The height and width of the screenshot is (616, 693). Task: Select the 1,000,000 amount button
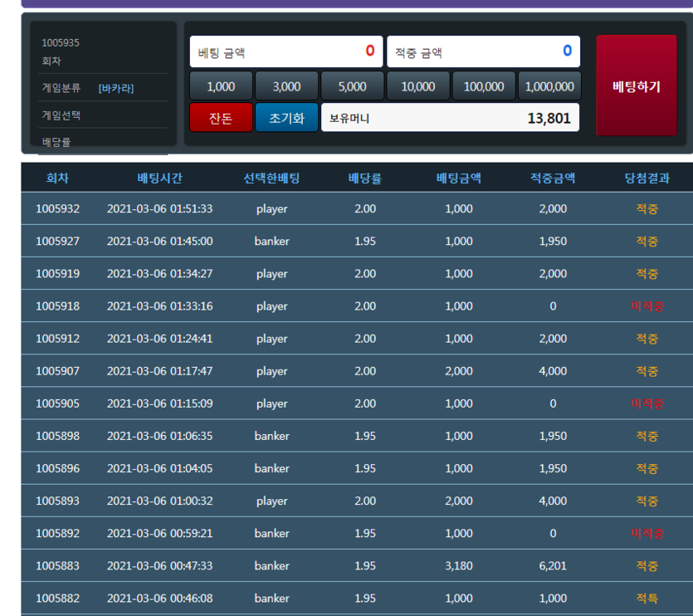[549, 86]
